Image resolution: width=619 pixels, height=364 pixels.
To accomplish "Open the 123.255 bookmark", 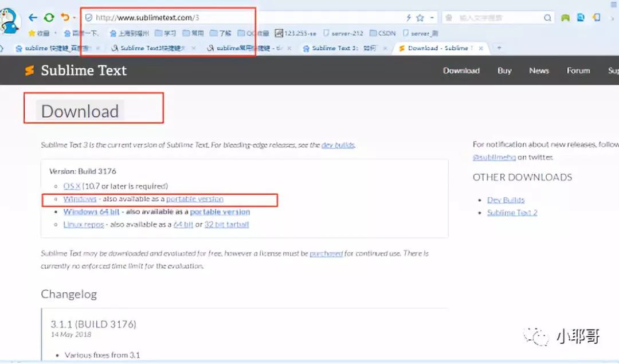I will click(296, 33).
